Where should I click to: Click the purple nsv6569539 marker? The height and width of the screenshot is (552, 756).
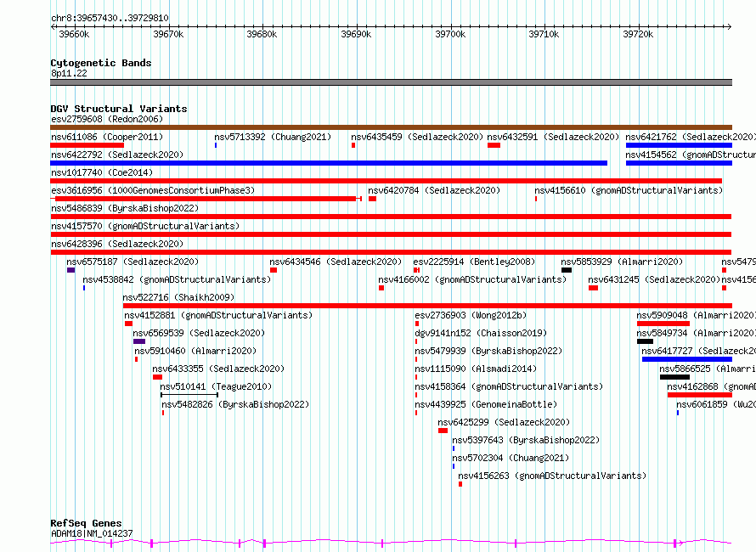click(x=139, y=341)
